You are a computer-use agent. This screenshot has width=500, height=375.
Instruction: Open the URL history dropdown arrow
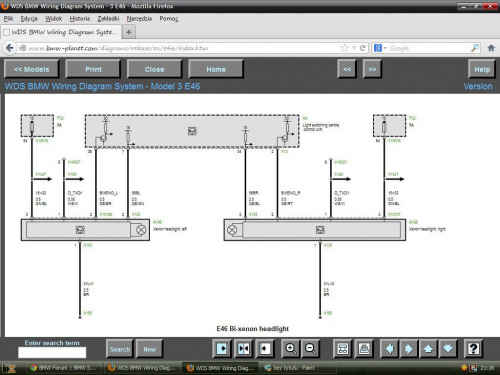(354, 48)
